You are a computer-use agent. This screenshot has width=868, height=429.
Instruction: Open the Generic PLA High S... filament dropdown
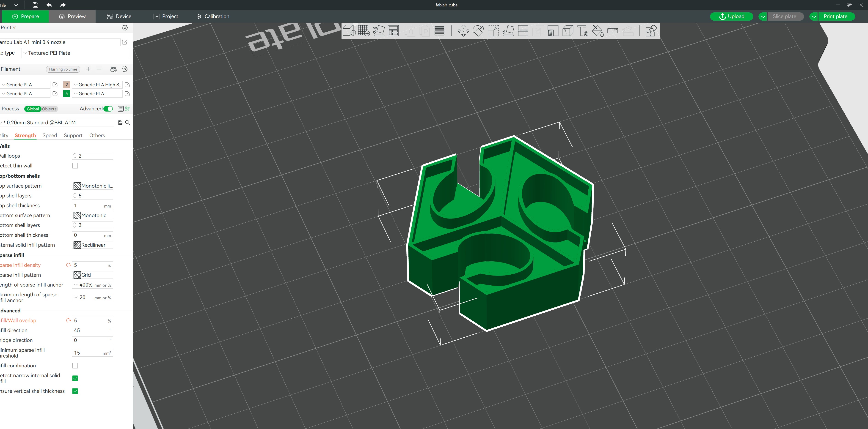coord(98,85)
